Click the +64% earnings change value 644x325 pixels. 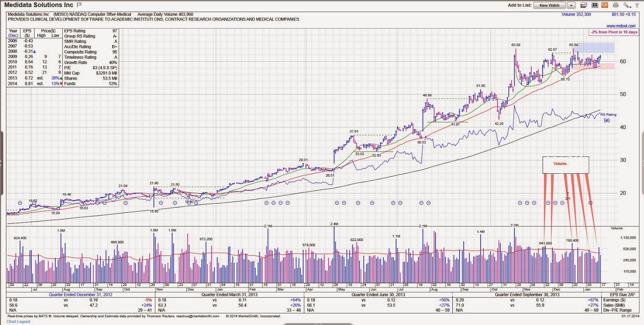[295, 300]
